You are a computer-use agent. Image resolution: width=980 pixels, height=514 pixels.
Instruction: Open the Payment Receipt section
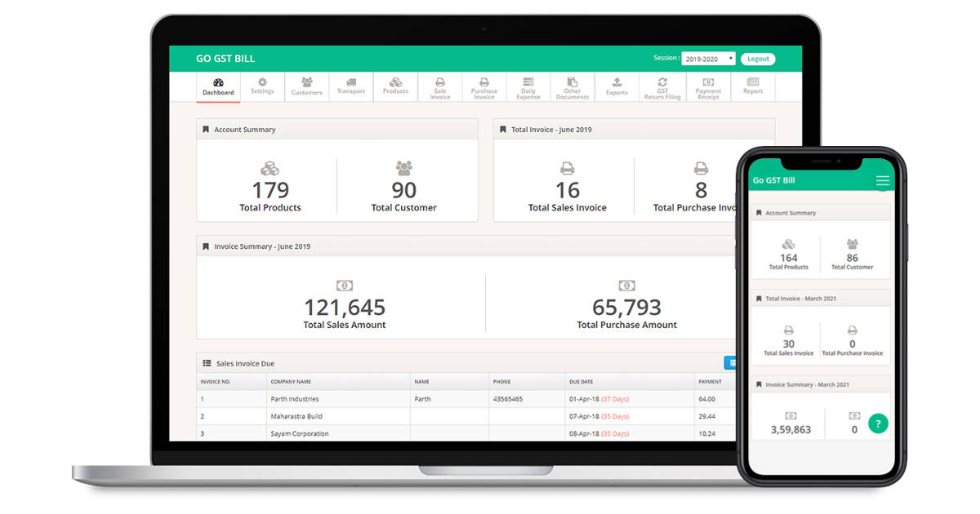(x=708, y=86)
